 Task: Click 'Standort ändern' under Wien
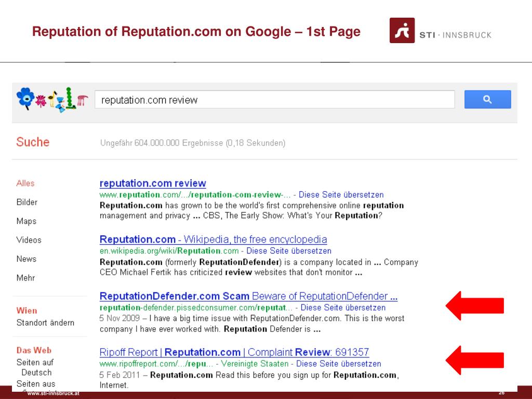tap(45, 323)
